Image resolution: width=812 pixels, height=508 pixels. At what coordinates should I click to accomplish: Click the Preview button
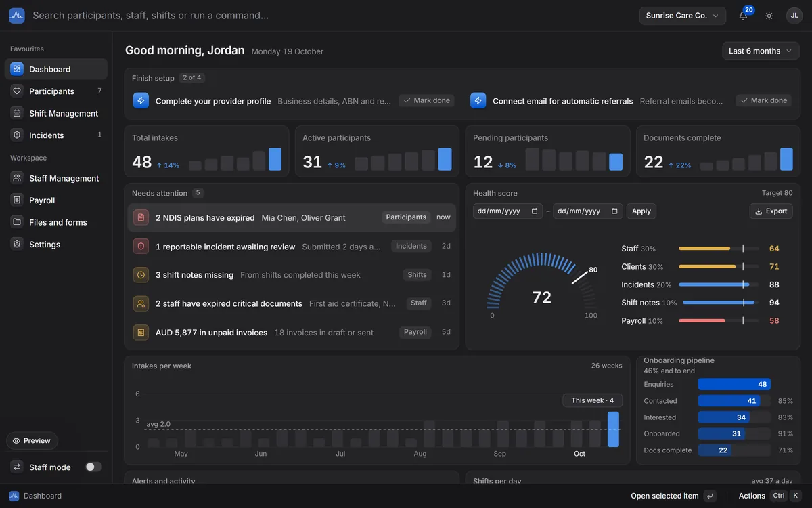pos(32,440)
